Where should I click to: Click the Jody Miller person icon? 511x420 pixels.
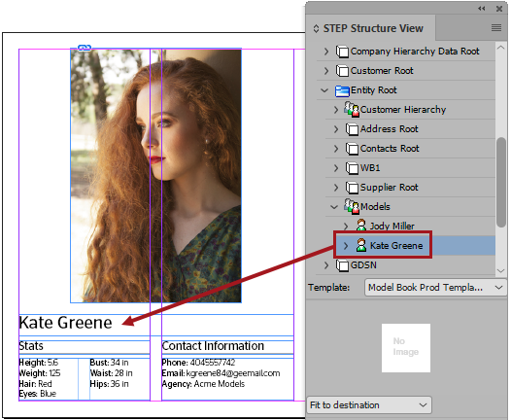(361, 226)
